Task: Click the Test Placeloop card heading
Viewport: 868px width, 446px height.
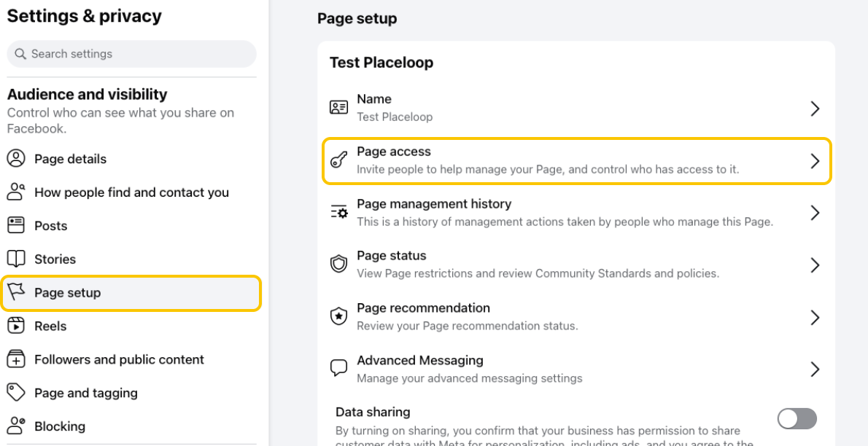Action: tap(381, 63)
